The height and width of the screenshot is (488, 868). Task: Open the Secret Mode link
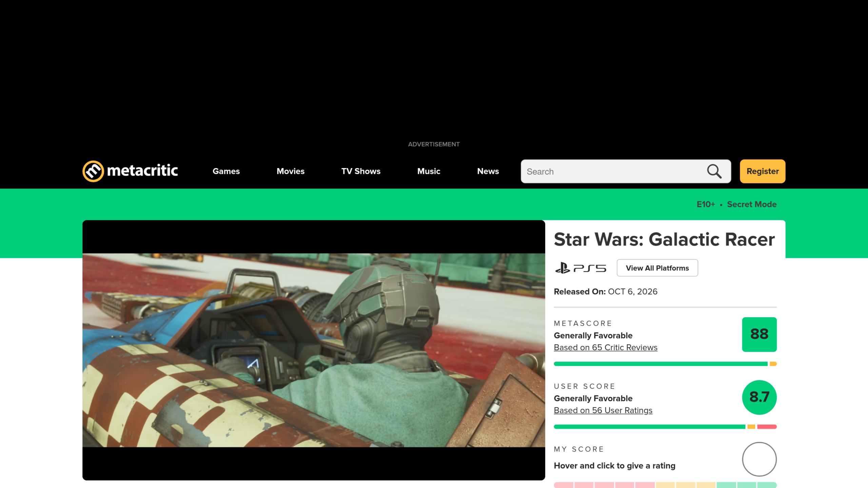pyautogui.click(x=752, y=204)
